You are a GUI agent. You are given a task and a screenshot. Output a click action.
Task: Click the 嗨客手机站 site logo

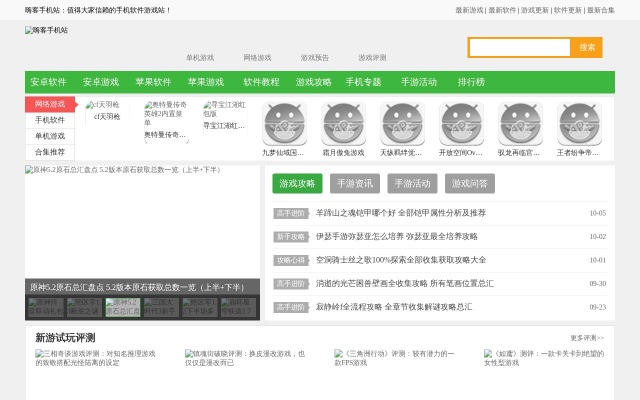(x=47, y=31)
